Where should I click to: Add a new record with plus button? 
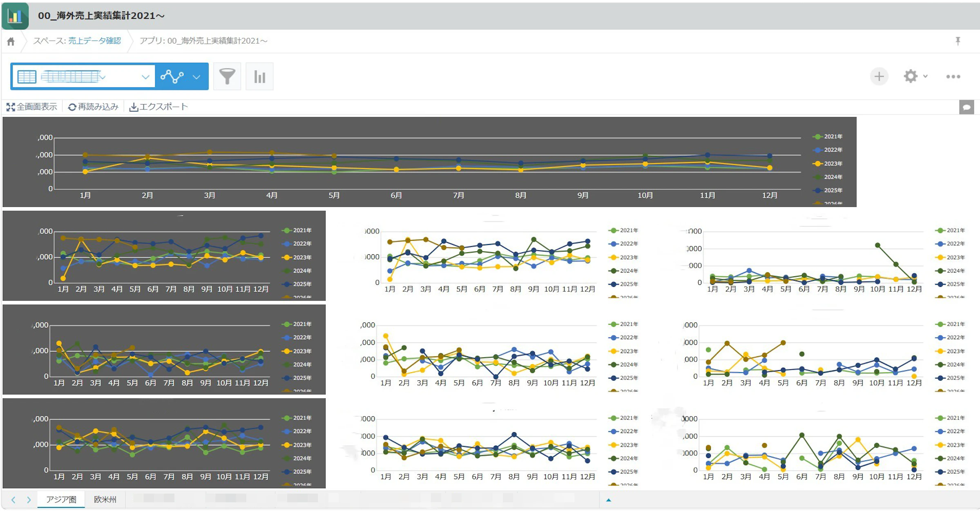pyautogui.click(x=879, y=76)
